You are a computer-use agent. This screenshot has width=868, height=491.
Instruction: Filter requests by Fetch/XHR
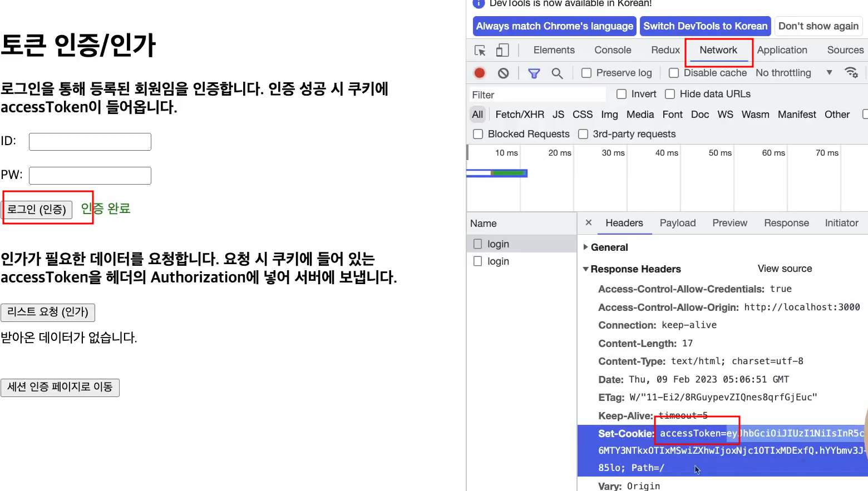coord(520,115)
